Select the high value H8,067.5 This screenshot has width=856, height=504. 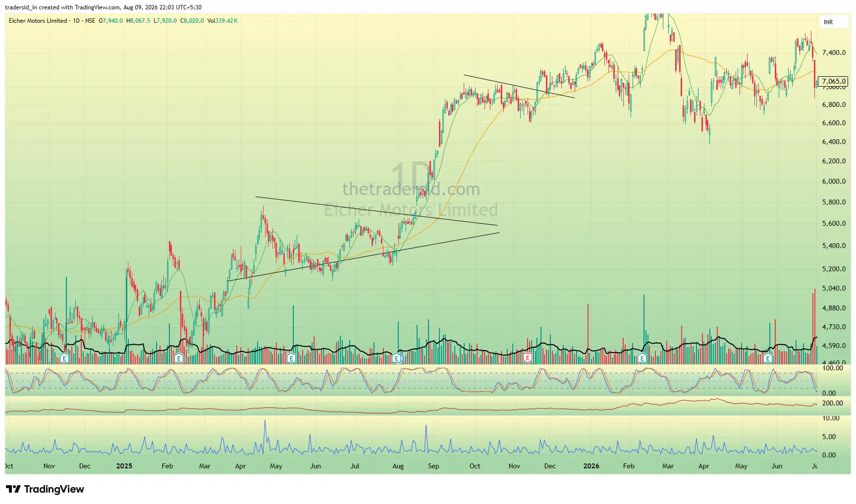click(138, 21)
